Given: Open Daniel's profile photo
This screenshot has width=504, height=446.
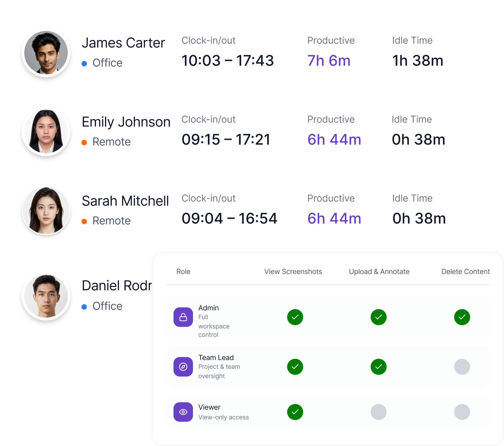Looking at the screenshot, I should [46, 296].
